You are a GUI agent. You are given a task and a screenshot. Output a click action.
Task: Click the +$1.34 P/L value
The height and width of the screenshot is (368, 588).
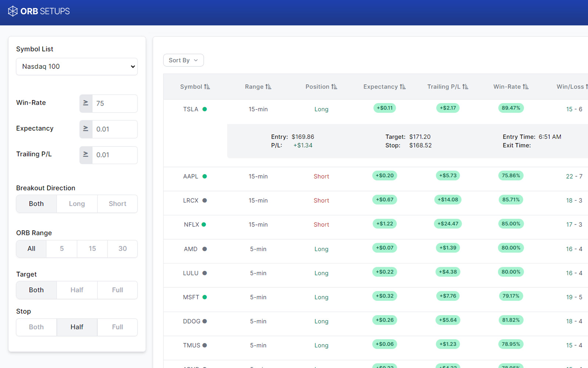[x=303, y=145]
